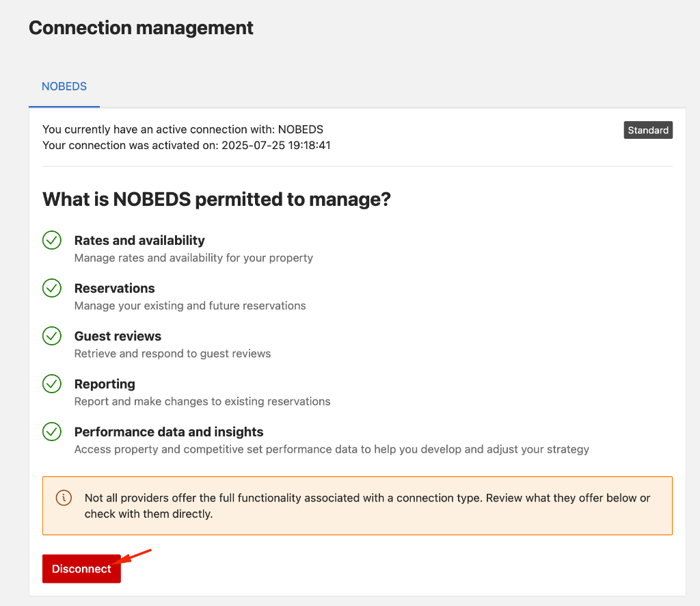Click the provider functionality notice text
Viewport: 700px width, 606px height.
click(x=367, y=505)
